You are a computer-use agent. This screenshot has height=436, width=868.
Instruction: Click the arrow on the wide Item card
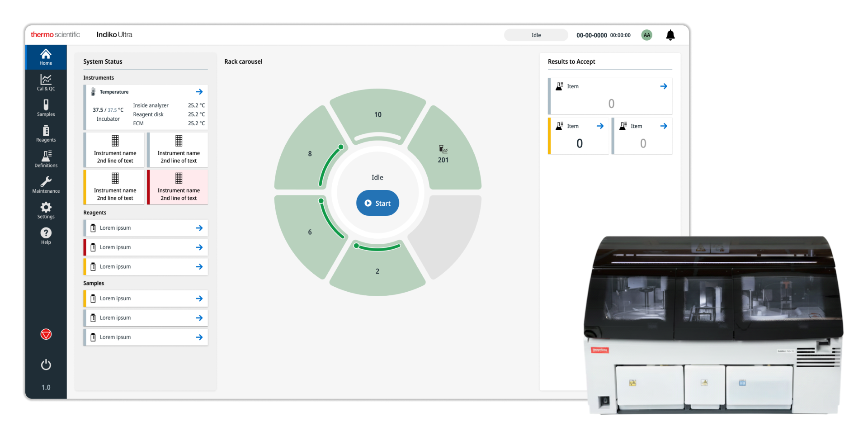tap(664, 86)
